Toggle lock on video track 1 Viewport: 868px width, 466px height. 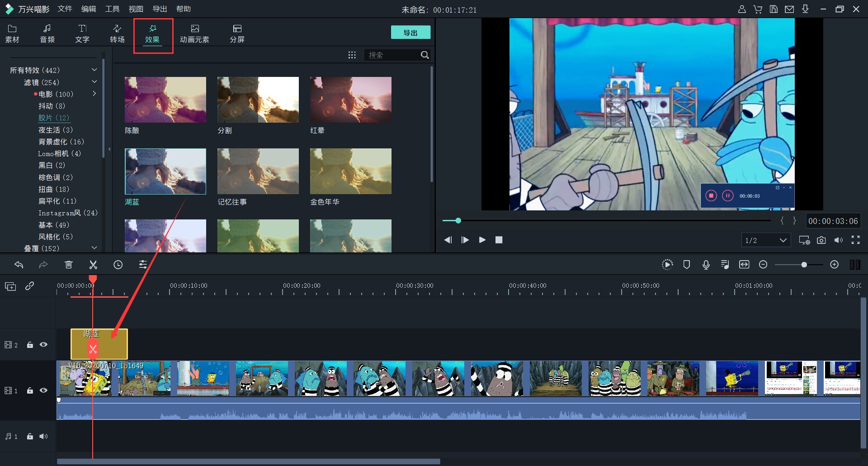coord(30,390)
